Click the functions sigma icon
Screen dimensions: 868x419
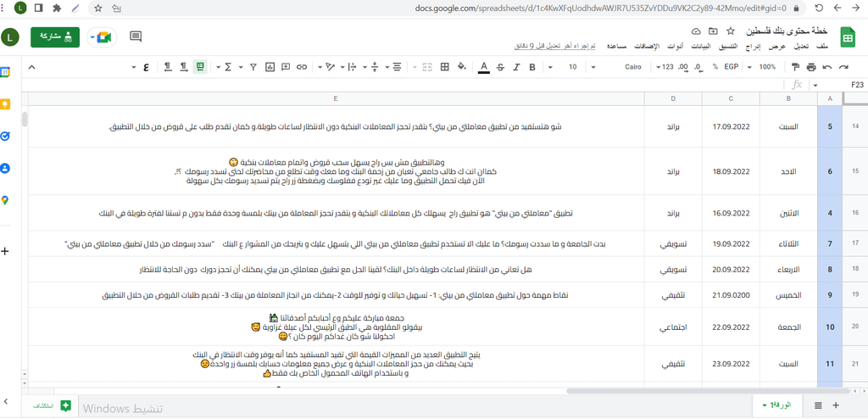228,67
